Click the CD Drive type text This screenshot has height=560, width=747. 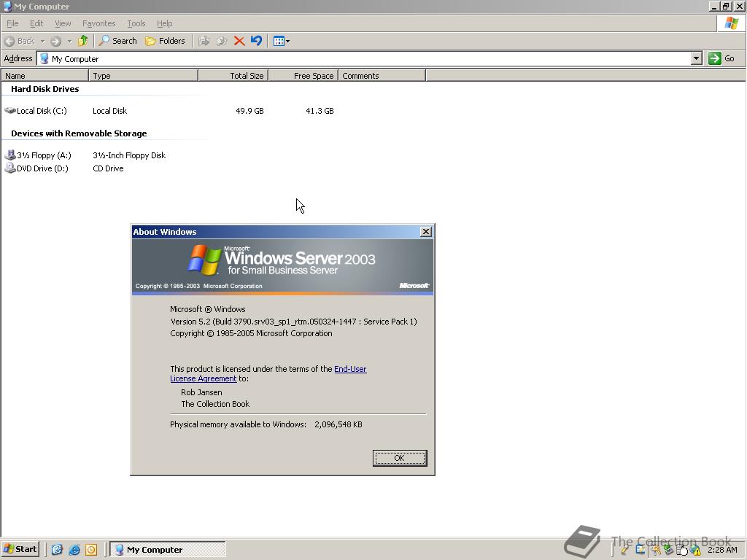pos(108,168)
